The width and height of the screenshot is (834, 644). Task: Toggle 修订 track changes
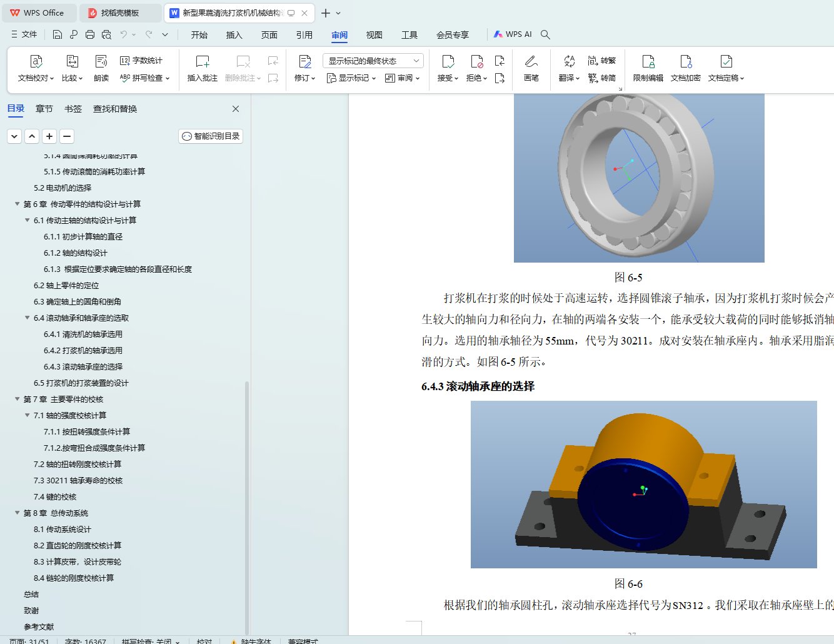click(x=304, y=68)
